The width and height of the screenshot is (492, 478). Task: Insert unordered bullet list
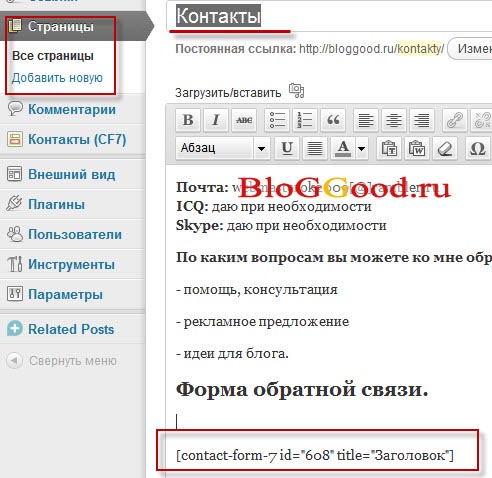277,120
